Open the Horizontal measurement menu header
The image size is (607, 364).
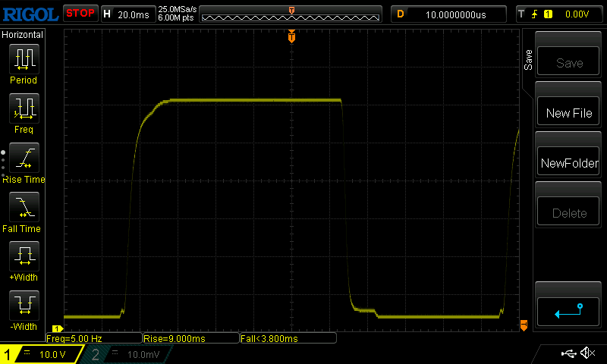(x=23, y=35)
